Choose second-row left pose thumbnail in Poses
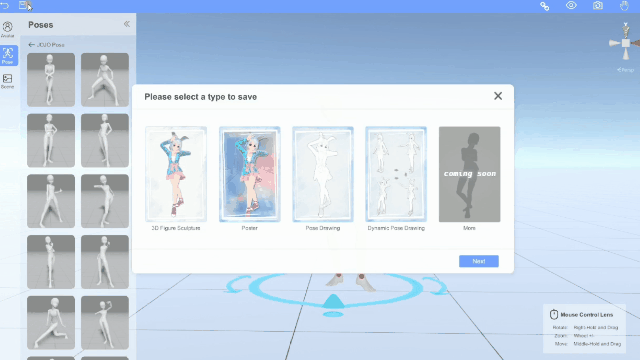Image resolution: width=640 pixels, height=360 pixels. pos(51,140)
